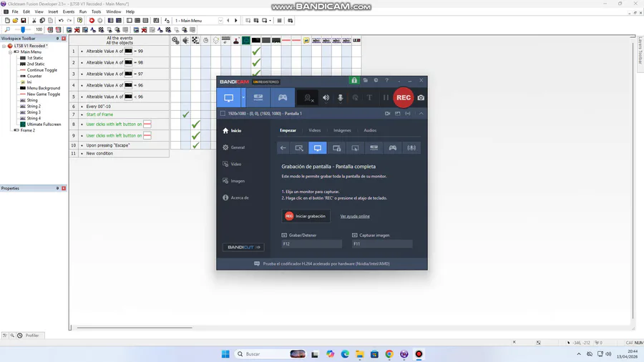
Task: Click the Storyboard Controls gears column icon
Action: click(175, 40)
